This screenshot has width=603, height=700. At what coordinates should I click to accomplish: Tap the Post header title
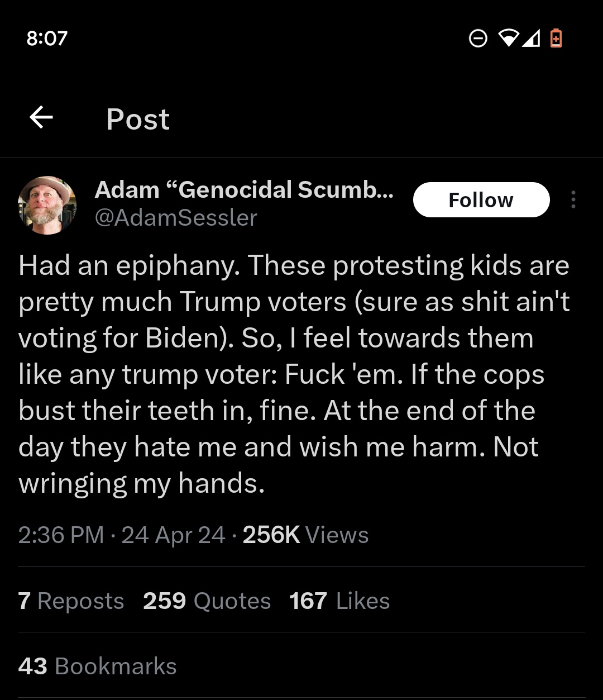click(x=138, y=119)
